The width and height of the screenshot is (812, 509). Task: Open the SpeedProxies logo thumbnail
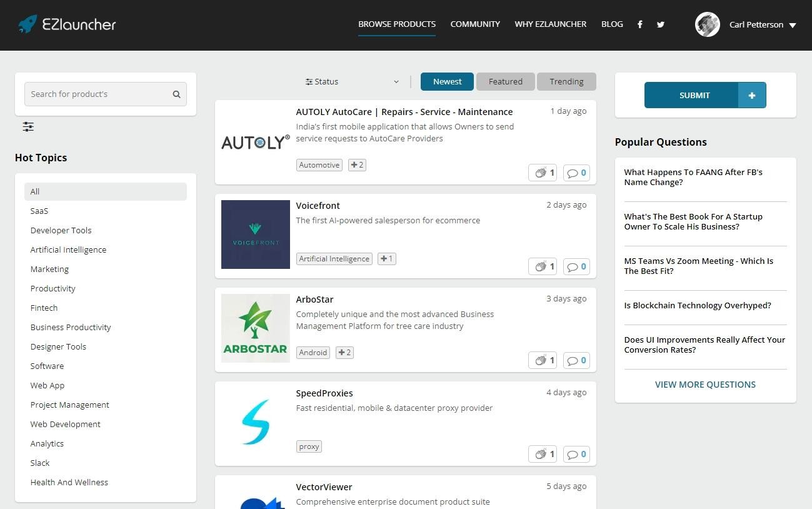pyautogui.click(x=256, y=422)
